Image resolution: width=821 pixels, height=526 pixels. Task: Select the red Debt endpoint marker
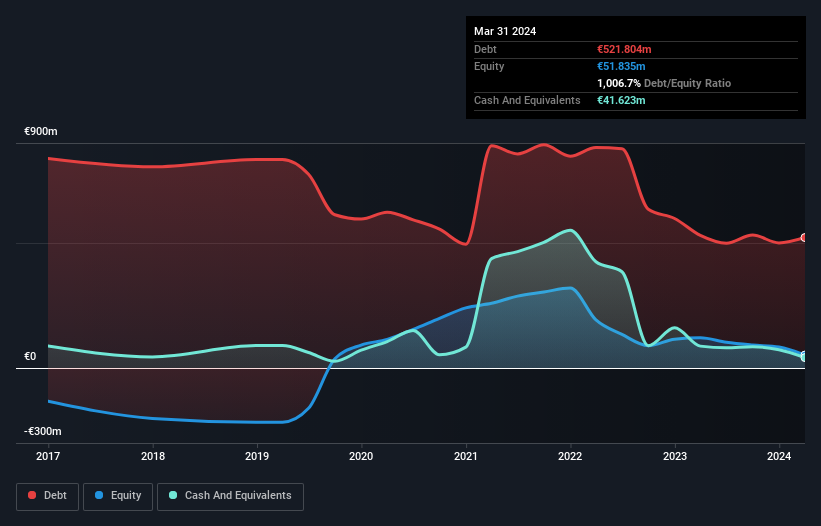click(x=804, y=238)
